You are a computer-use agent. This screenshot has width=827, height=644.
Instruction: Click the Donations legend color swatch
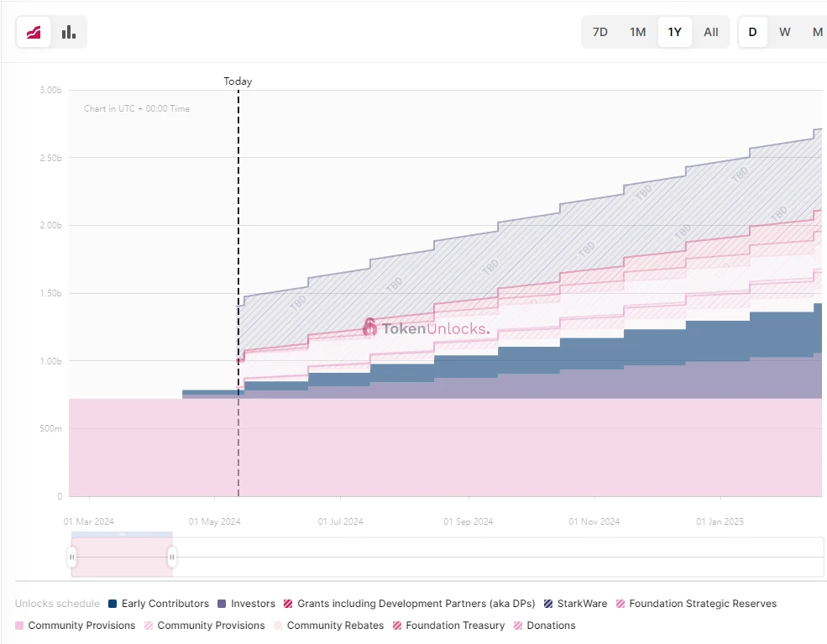(518, 626)
